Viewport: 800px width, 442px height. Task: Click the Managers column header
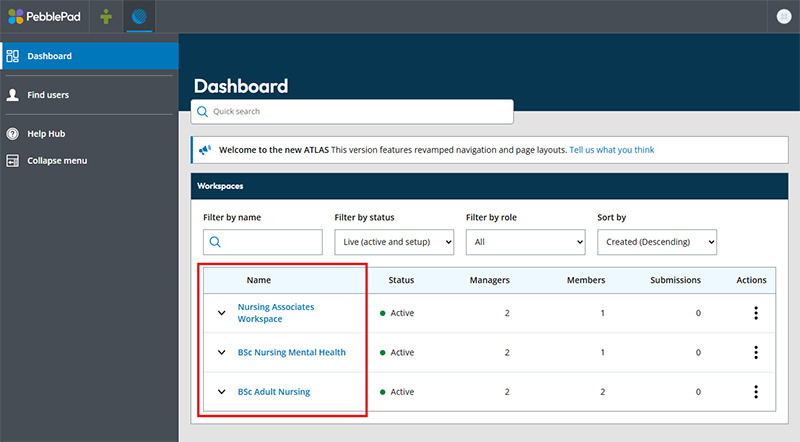(490, 280)
